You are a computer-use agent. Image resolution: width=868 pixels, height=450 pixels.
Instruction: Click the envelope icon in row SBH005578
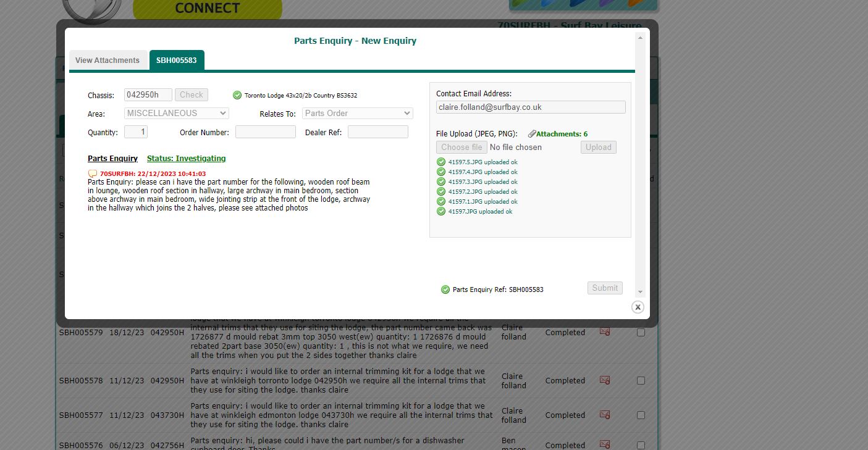[x=605, y=380]
